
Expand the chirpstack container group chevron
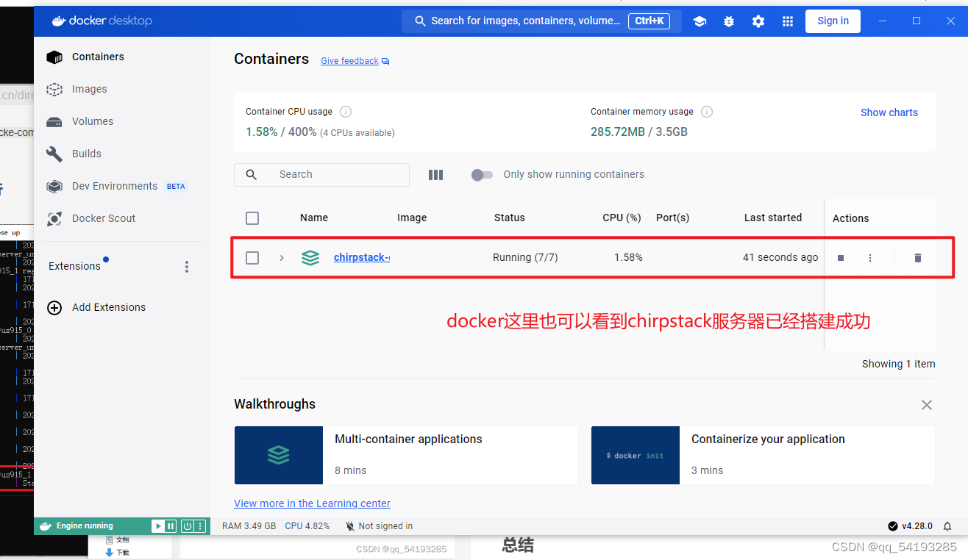point(281,258)
